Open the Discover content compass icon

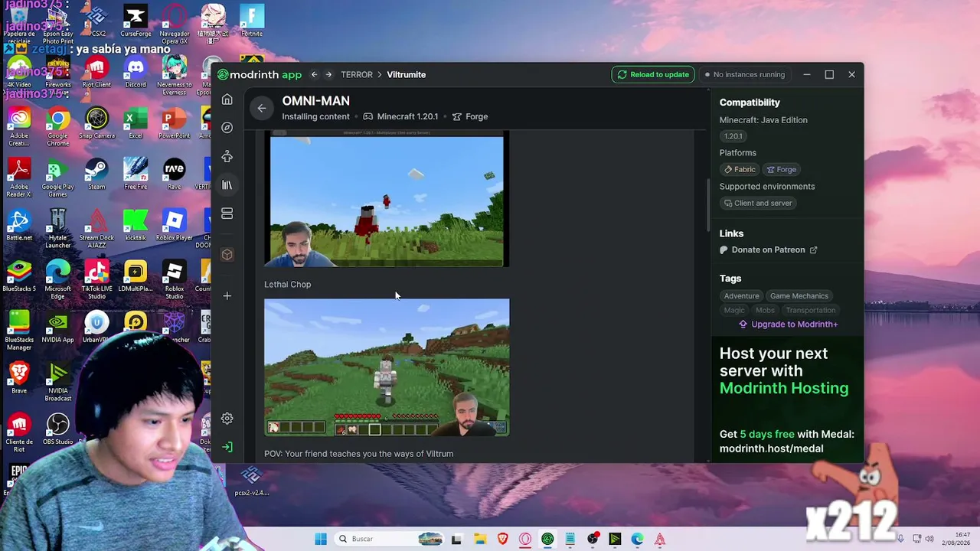(227, 128)
